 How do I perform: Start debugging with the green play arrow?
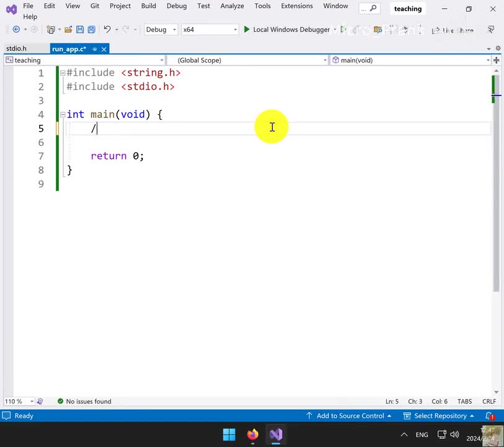pyautogui.click(x=246, y=30)
